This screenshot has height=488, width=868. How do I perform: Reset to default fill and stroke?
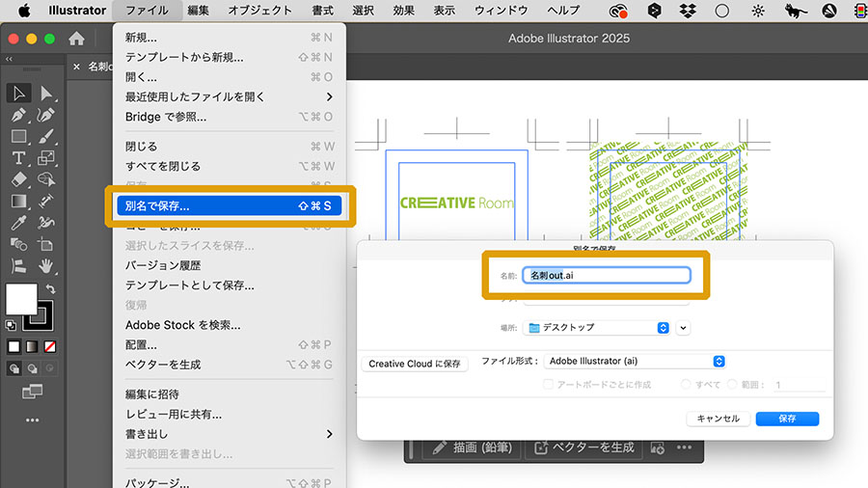coord(11,325)
